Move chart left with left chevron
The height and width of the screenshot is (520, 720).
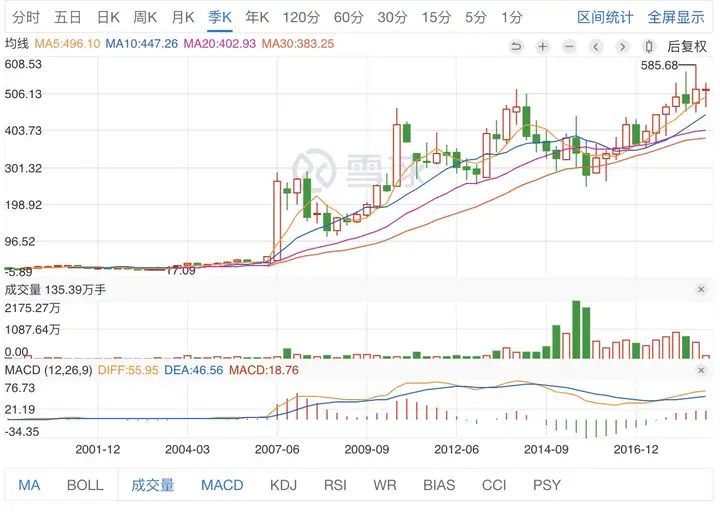click(596, 46)
